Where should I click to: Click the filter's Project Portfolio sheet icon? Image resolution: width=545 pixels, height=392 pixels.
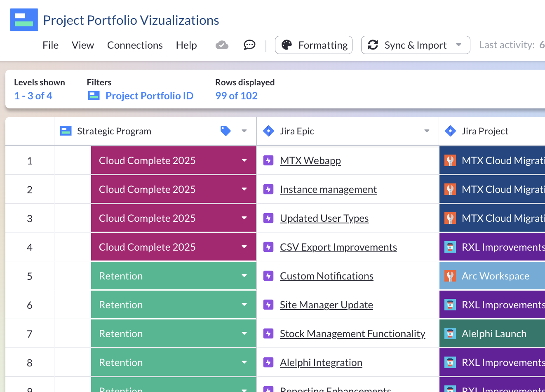[94, 96]
